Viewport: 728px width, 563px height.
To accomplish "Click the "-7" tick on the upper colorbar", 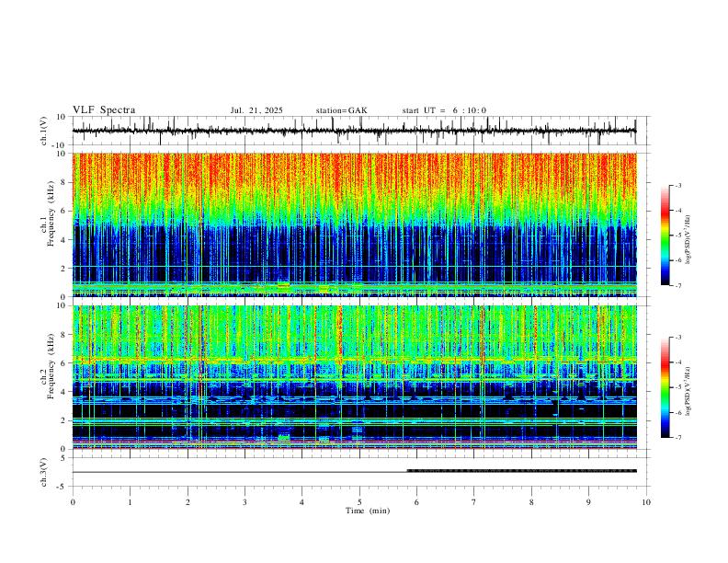I will coord(678,285).
